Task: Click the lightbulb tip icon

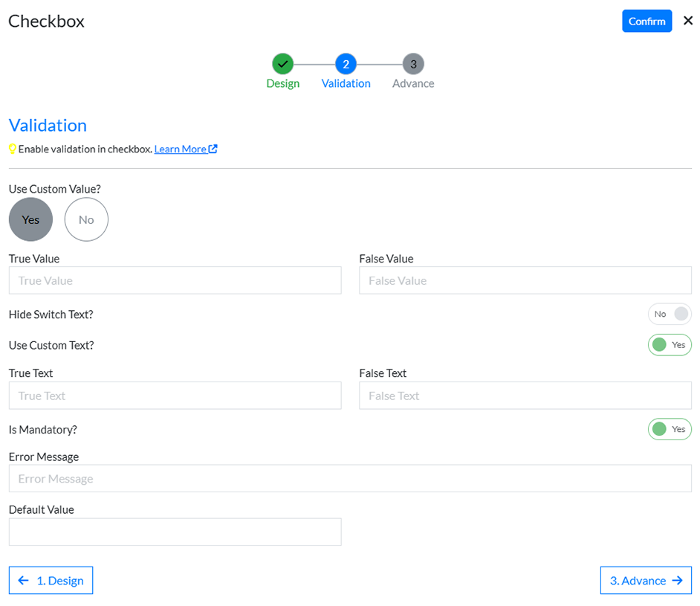Action: 12,149
